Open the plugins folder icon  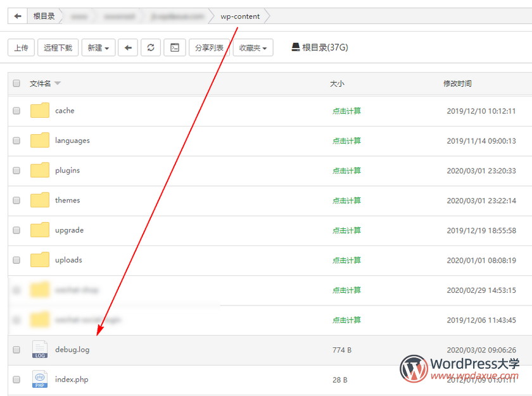[40, 170]
